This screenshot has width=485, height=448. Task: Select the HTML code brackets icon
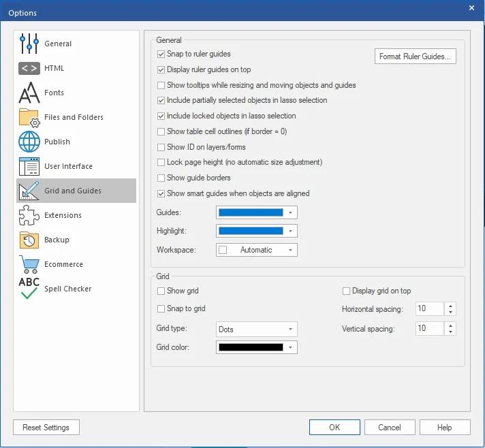point(29,68)
